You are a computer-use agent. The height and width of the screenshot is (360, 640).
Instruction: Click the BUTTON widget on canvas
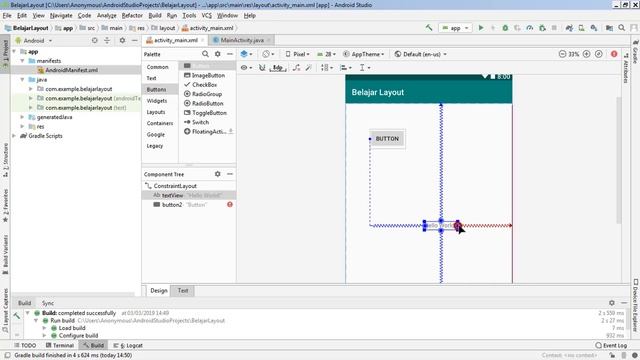coord(387,139)
